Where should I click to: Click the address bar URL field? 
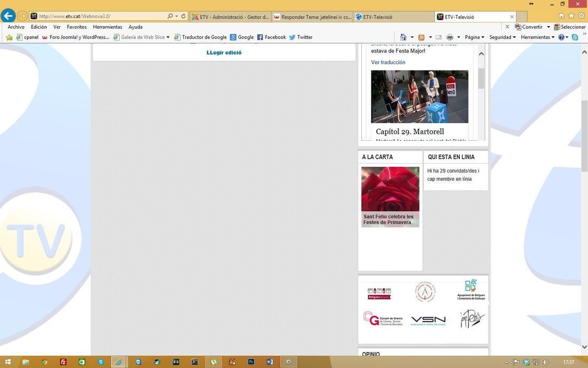[97, 16]
